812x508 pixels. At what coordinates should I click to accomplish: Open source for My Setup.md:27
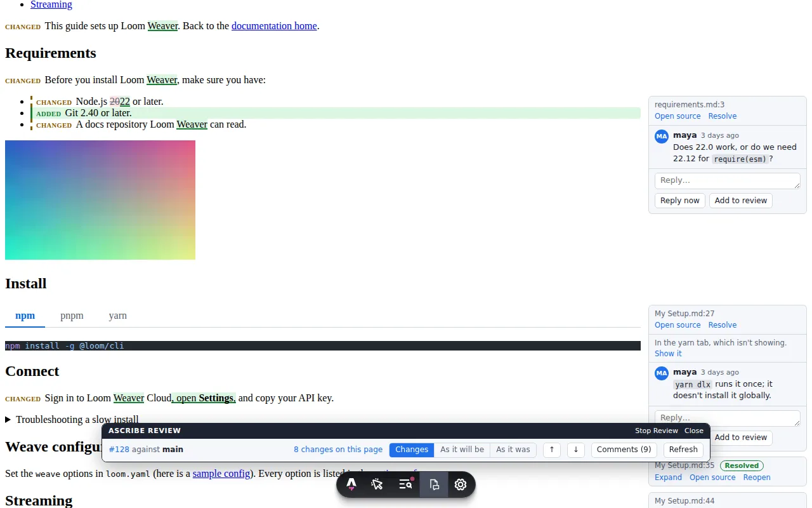678,325
